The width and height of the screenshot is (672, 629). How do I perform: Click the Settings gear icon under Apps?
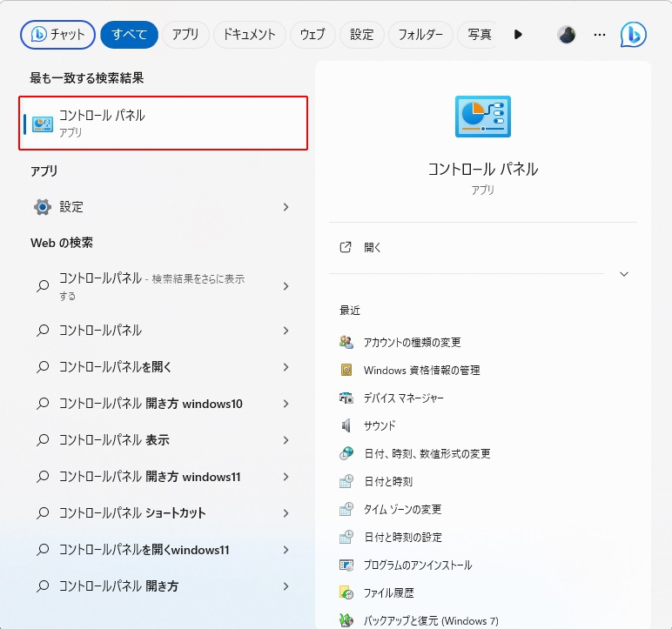tap(42, 207)
